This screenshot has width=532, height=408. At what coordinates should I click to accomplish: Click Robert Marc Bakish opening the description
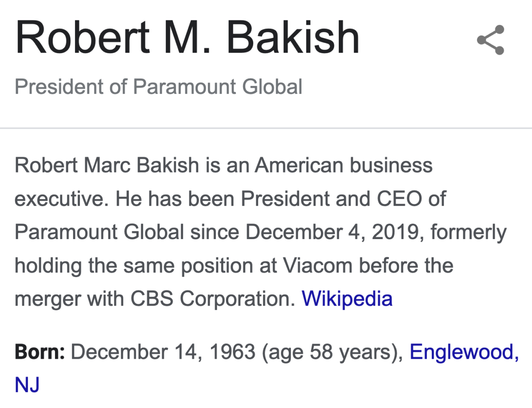[107, 165]
